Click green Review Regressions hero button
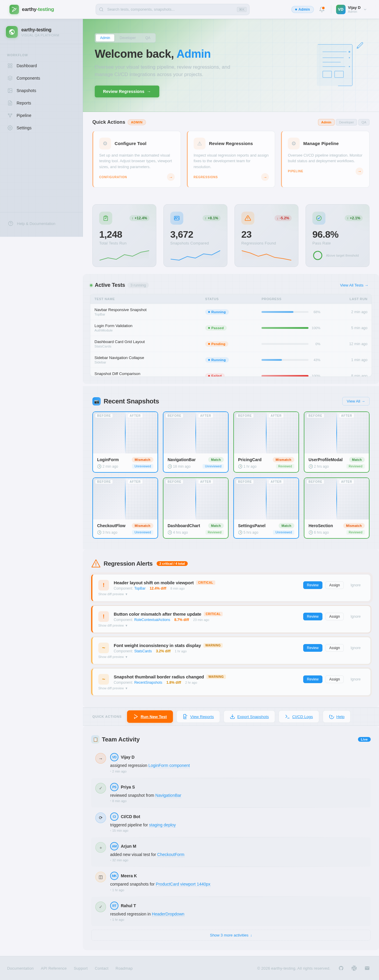The width and height of the screenshot is (379, 980). 127,91
